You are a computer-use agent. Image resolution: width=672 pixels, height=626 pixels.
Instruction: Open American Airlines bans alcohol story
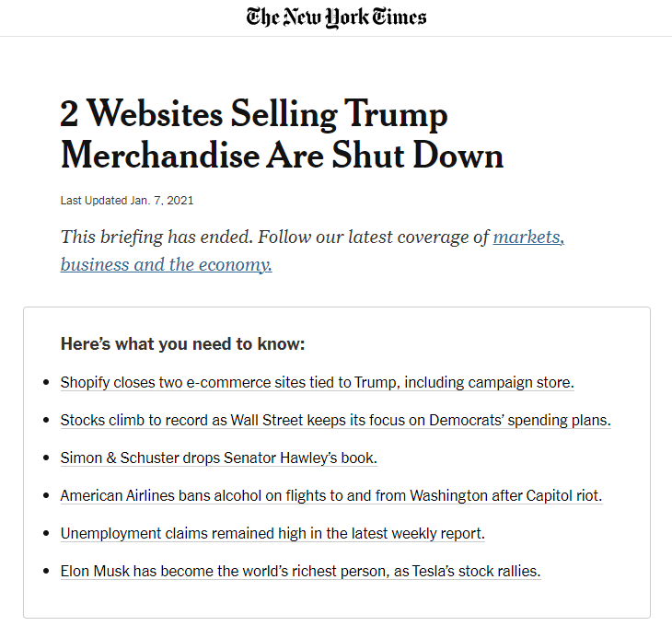(331, 495)
